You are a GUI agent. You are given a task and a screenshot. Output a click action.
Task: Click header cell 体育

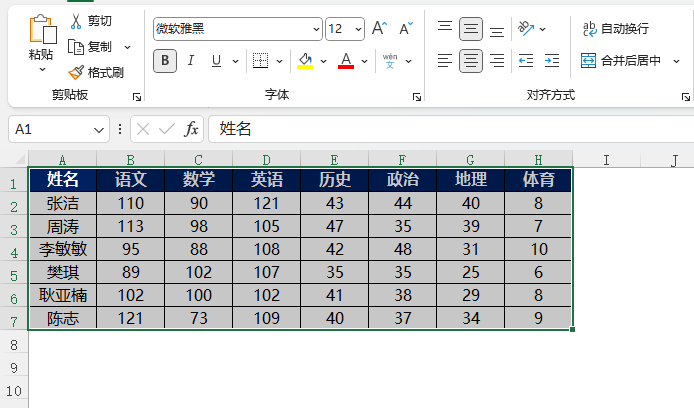point(538,180)
